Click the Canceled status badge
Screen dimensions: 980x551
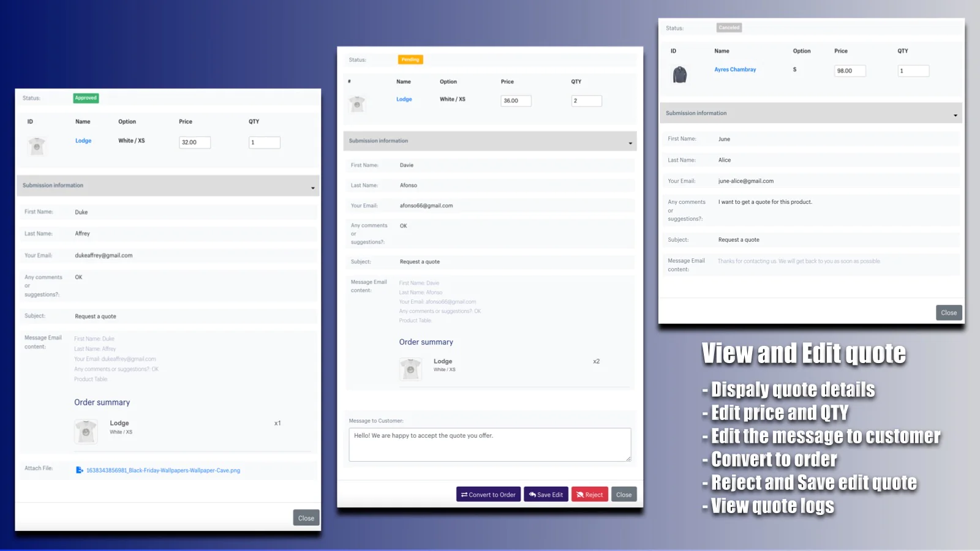click(x=729, y=28)
